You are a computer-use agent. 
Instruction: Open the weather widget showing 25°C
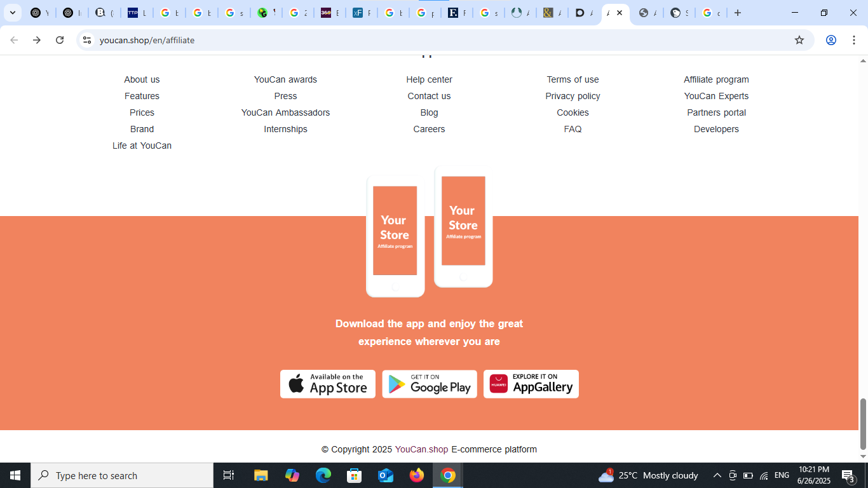[648, 475]
